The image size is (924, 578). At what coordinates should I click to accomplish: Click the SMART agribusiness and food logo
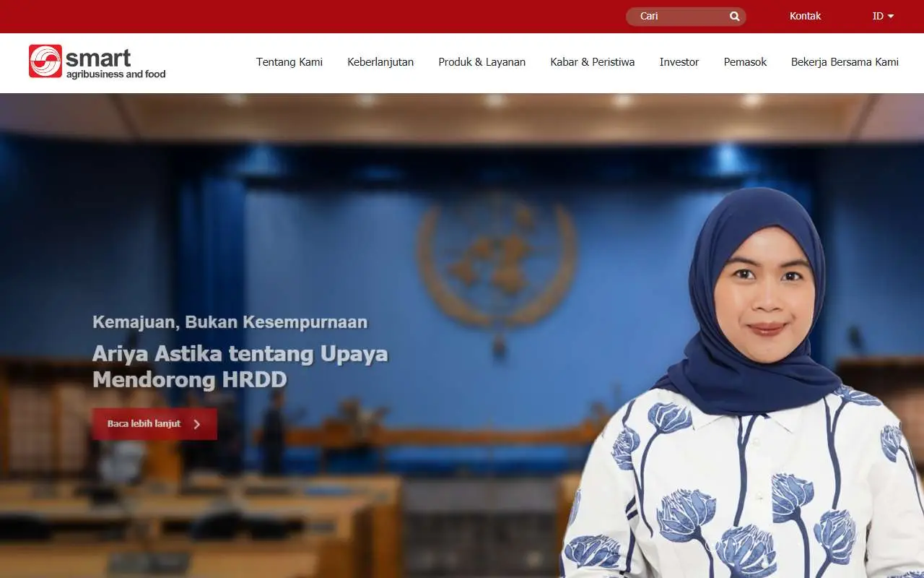(97, 61)
